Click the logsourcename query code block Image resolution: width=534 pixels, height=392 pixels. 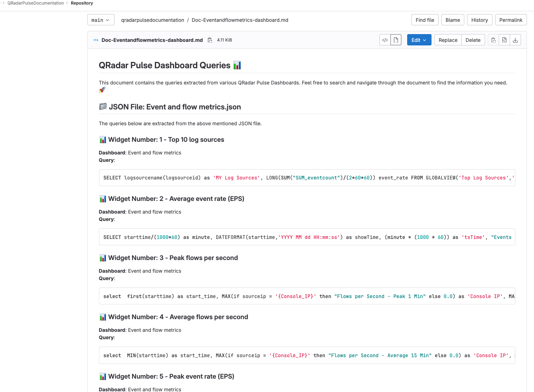tap(307, 178)
